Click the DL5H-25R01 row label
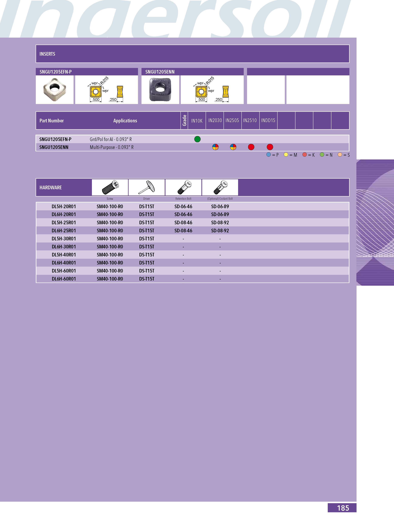 tap(64, 222)
